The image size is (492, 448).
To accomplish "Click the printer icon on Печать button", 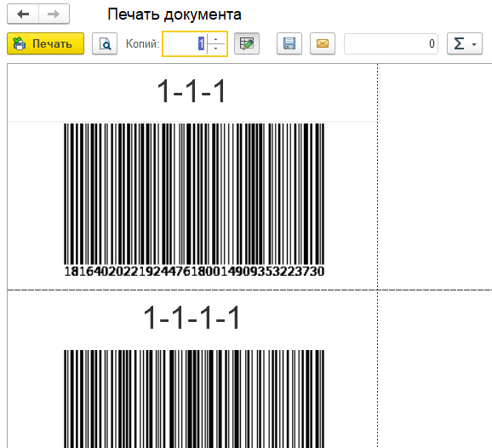I will click(x=19, y=43).
